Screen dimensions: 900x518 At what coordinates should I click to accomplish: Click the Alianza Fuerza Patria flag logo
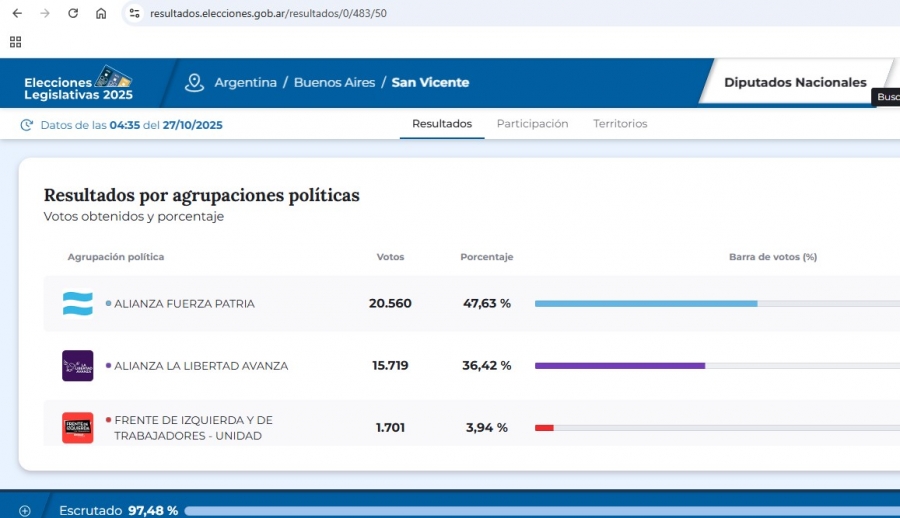pos(78,304)
